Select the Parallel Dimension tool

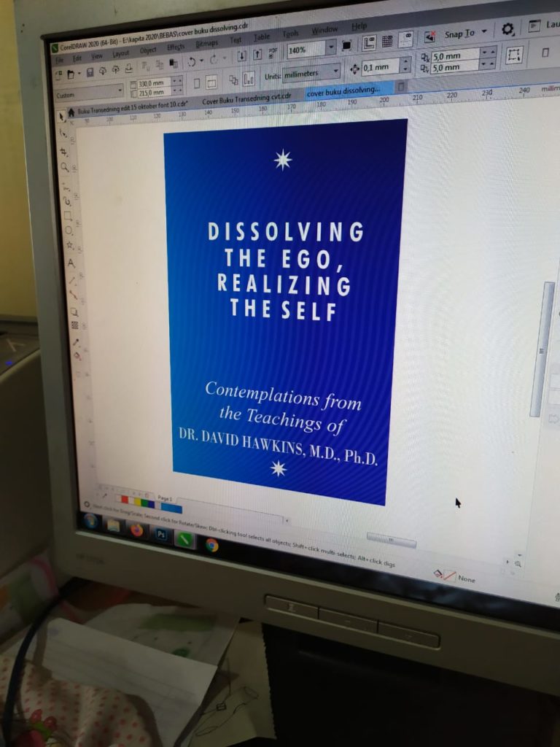(72, 279)
